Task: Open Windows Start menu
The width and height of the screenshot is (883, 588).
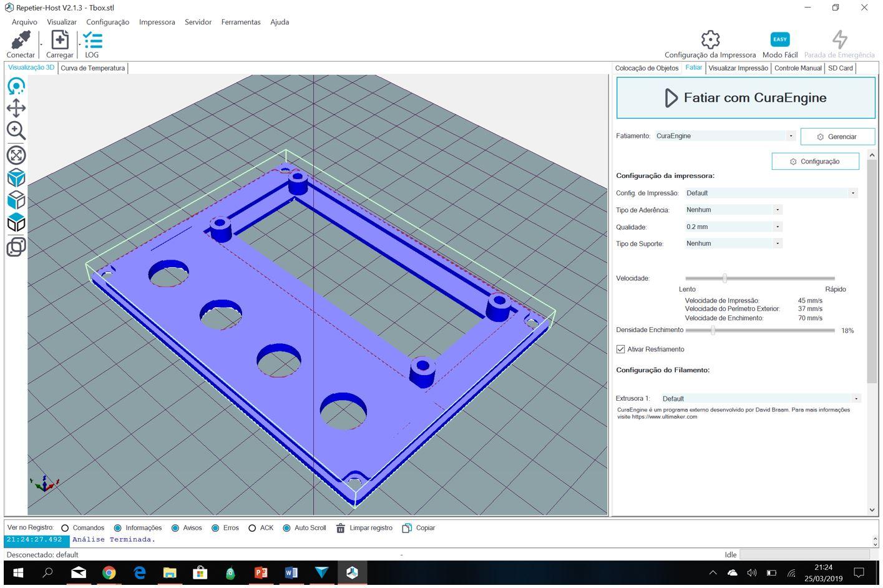Action: point(18,572)
